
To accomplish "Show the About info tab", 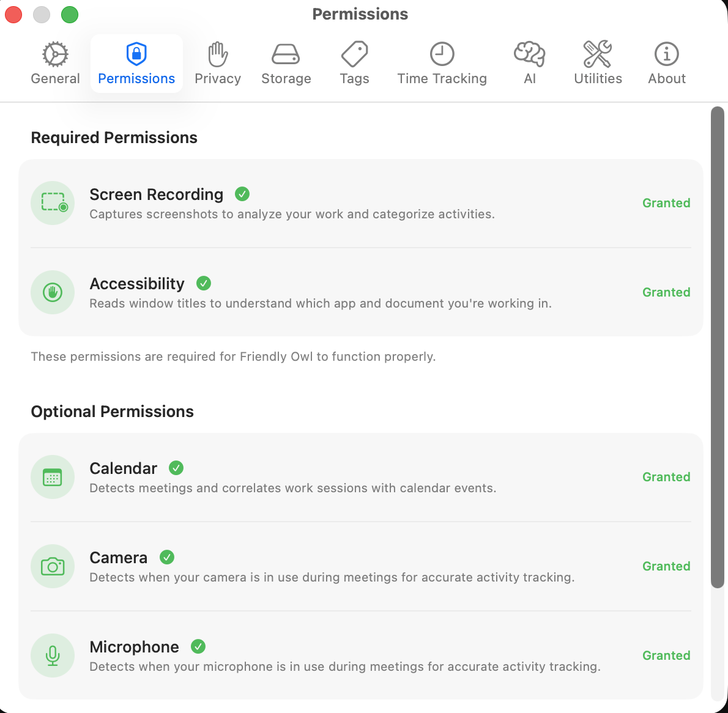I will point(666,64).
